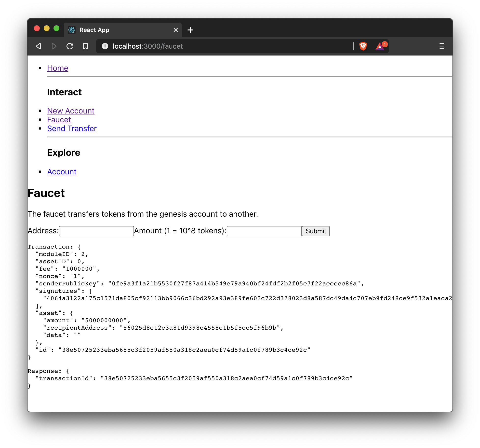
Task: Click the Faucet page heading
Action: [46, 193]
